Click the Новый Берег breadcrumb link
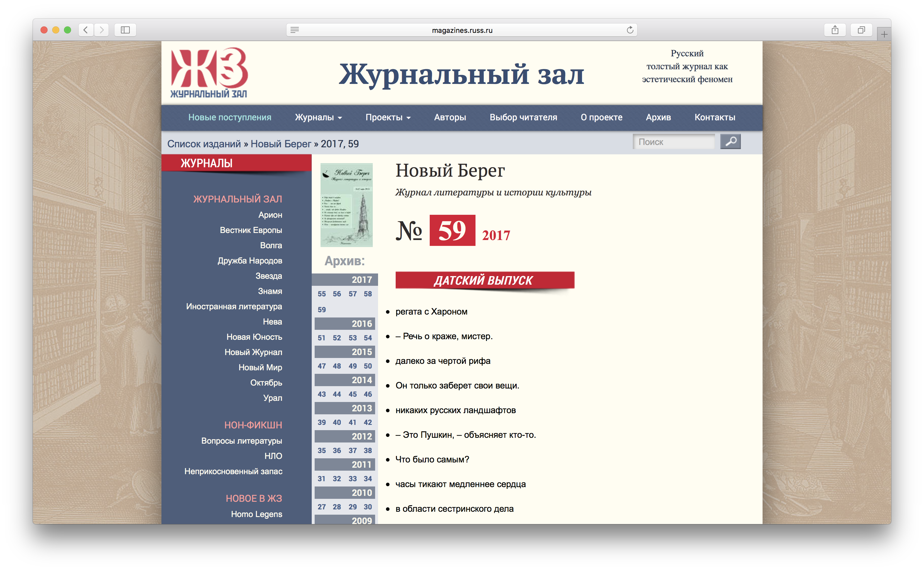Screen dimensions: 924x571 [281, 144]
